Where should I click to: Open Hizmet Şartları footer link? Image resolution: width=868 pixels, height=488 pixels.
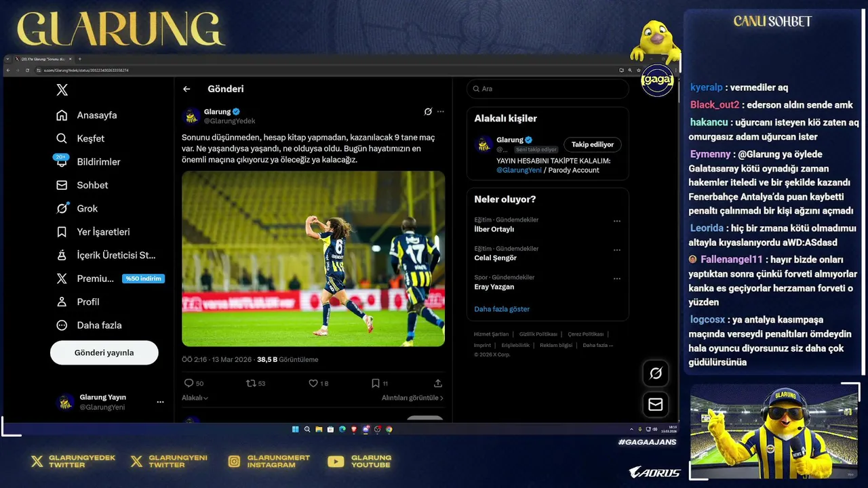coord(491,334)
